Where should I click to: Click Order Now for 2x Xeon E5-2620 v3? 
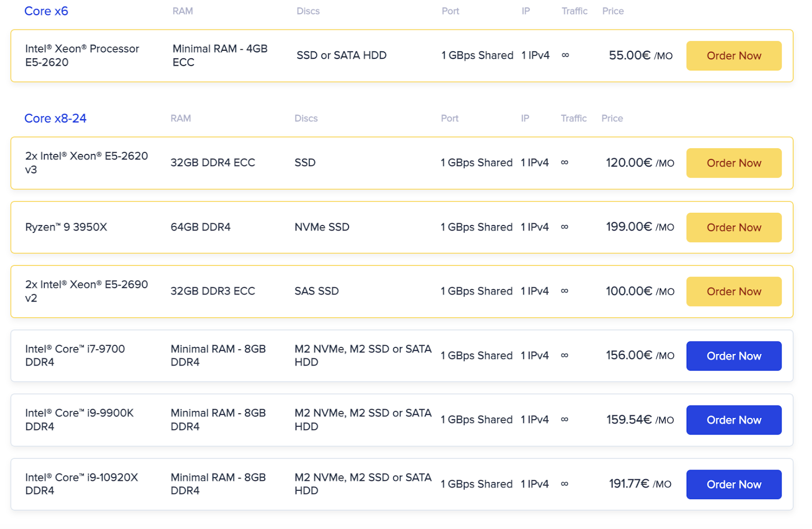click(x=733, y=163)
